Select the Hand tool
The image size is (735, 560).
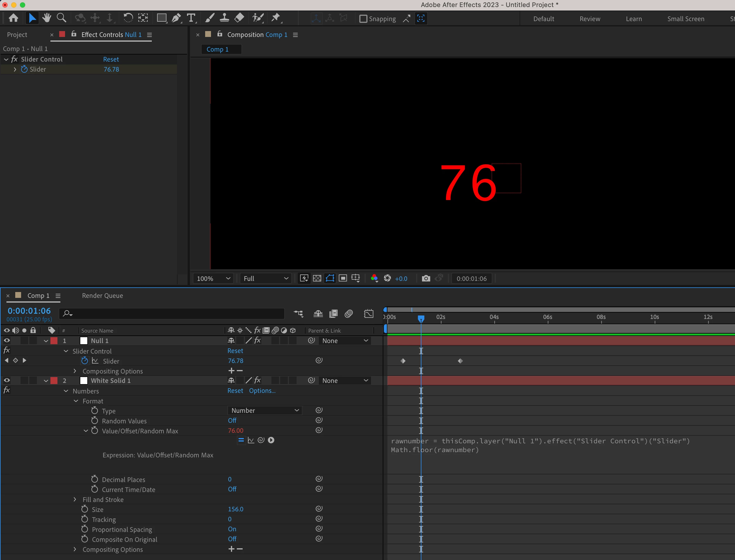(x=47, y=18)
